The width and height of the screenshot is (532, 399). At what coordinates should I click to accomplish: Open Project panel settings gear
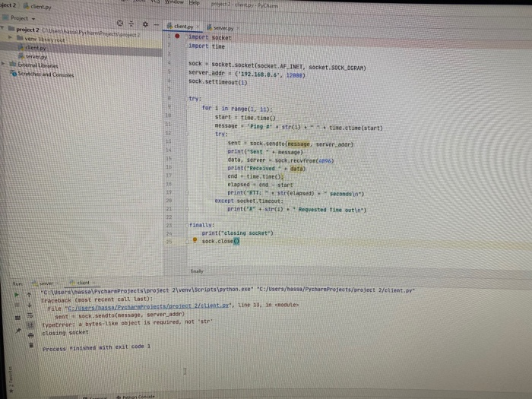pyautogui.click(x=145, y=24)
